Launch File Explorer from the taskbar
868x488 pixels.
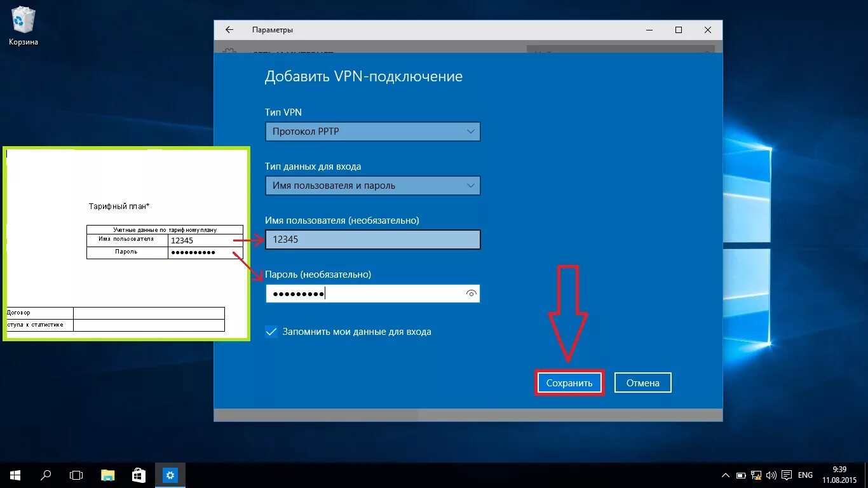click(x=108, y=475)
